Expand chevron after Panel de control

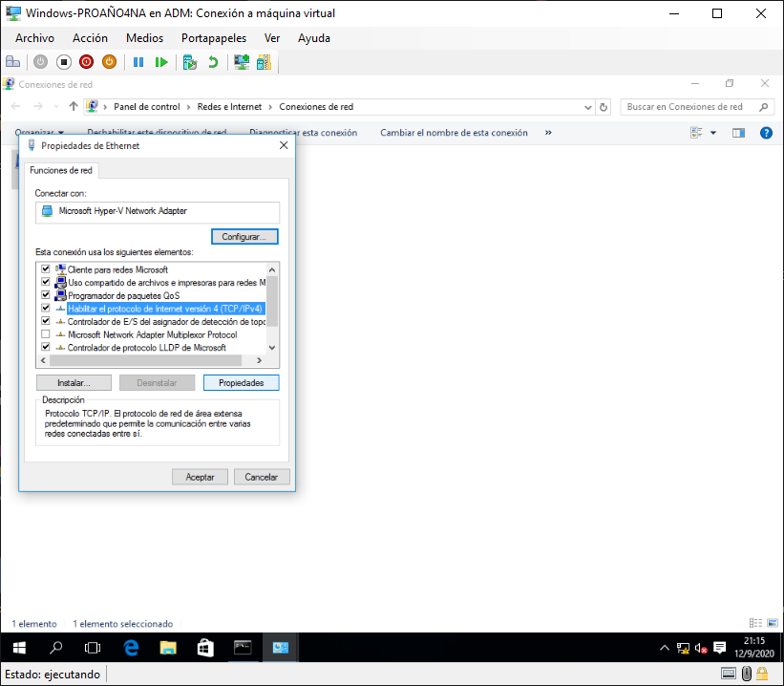[x=188, y=107]
